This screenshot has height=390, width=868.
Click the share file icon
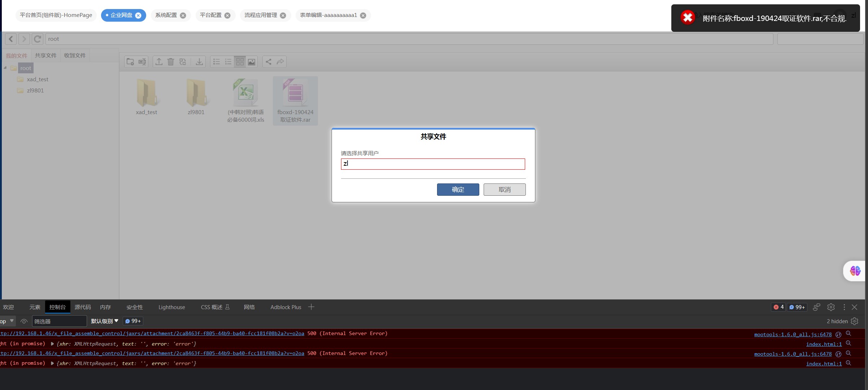click(x=269, y=62)
